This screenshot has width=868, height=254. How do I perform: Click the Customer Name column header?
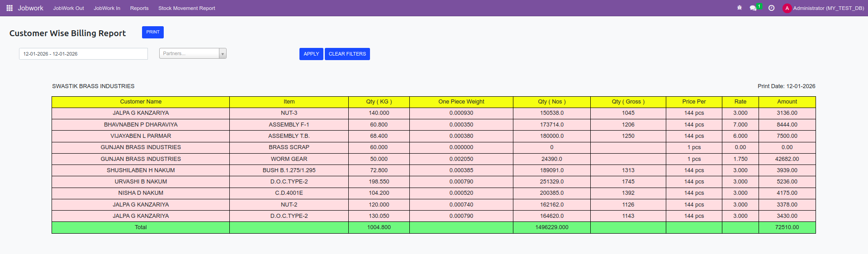[141, 102]
